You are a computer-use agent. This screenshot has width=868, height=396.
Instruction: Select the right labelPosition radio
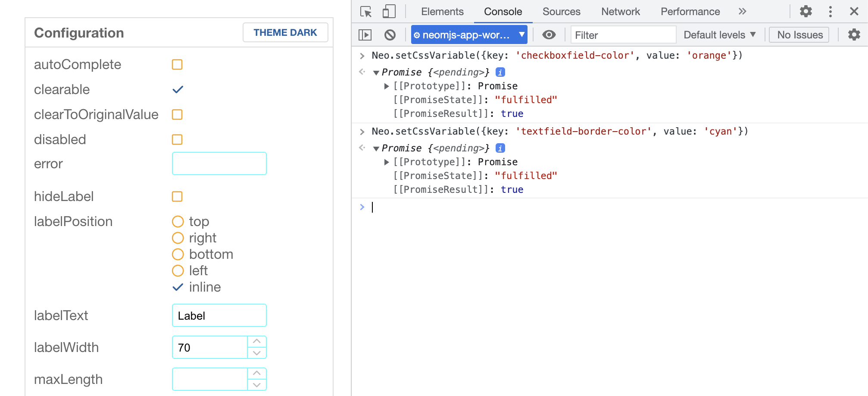click(x=178, y=238)
